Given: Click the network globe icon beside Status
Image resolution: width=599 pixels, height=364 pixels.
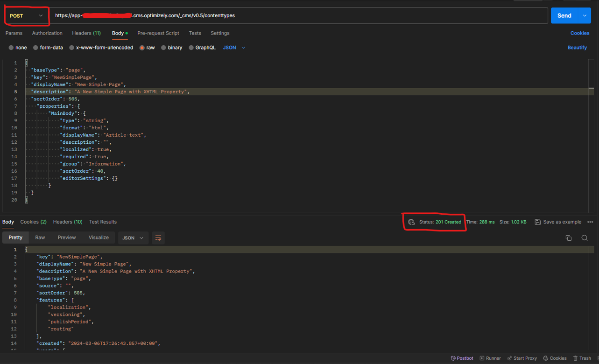Looking at the screenshot, I should (x=411, y=222).
